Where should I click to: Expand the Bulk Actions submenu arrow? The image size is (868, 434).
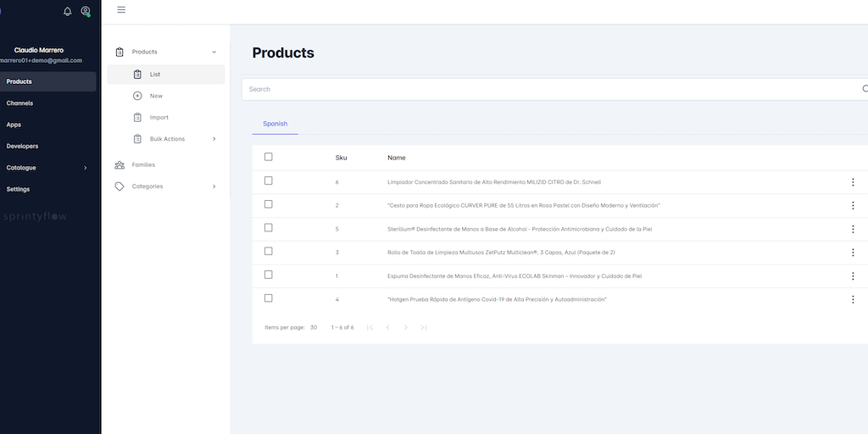(214, 139)
